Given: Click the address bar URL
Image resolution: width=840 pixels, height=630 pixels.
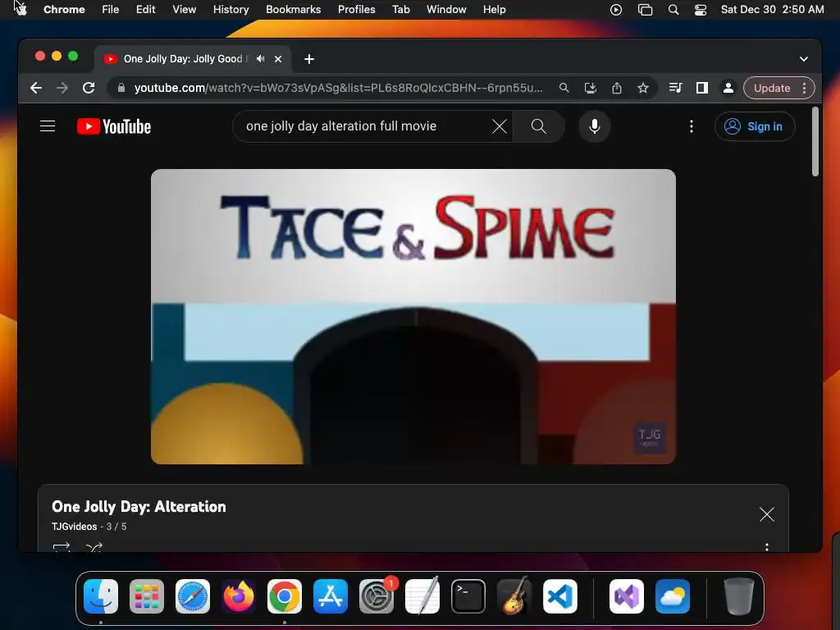Looking at the screenshot, I should click(338, 88).
